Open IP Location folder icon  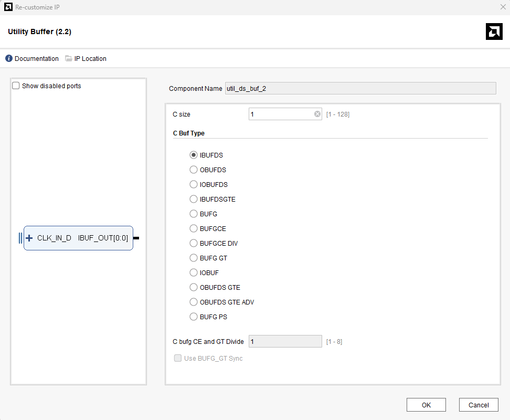pos(69,59)
